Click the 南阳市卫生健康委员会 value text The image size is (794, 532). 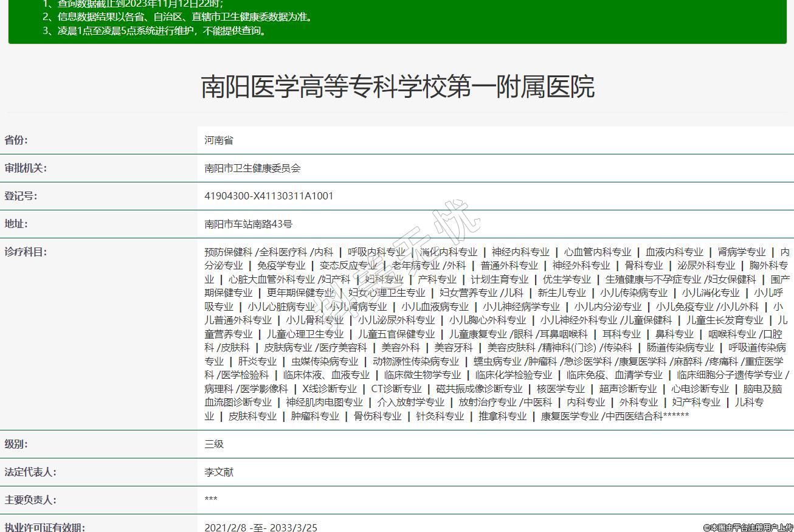pos(252,168)
